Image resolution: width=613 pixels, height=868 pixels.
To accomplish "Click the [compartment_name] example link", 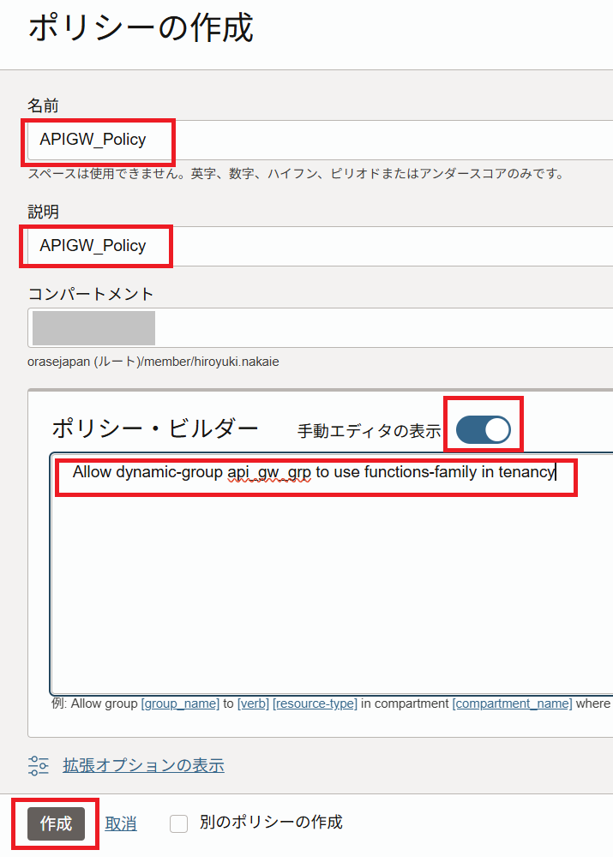I will [512, 703].
